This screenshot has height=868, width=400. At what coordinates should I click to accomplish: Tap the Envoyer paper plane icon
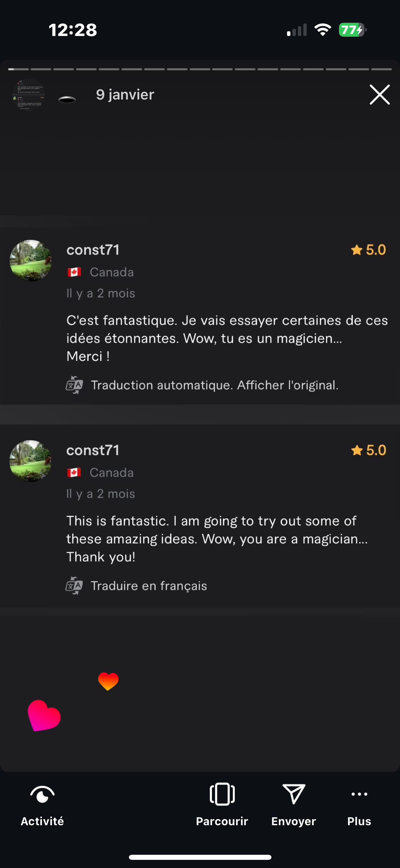tap(294, 795)
